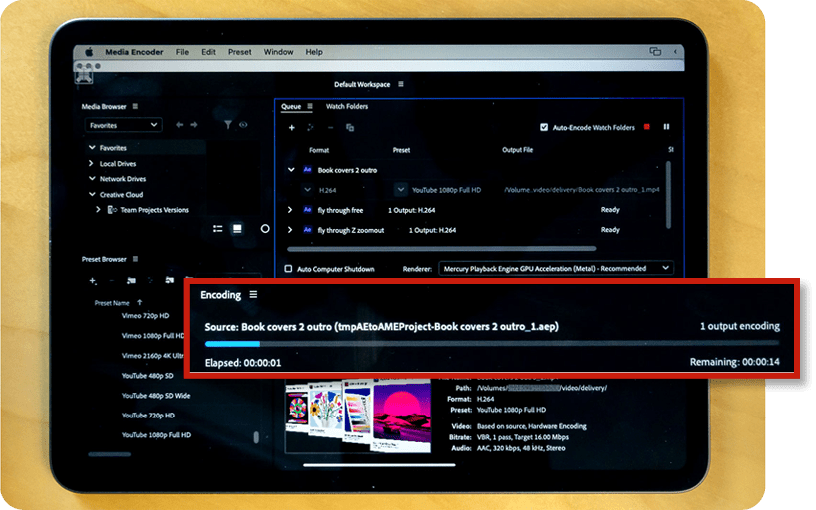
Task: Open the Renderer Mercury Playback Engine dropdown
Action: click(556, 269)
